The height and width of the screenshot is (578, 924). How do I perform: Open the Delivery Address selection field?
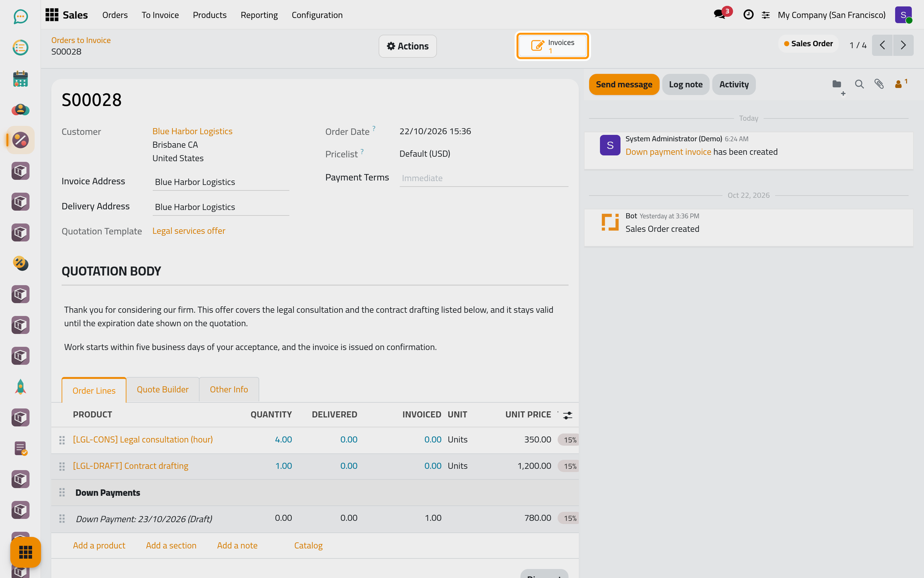point(220,207)
